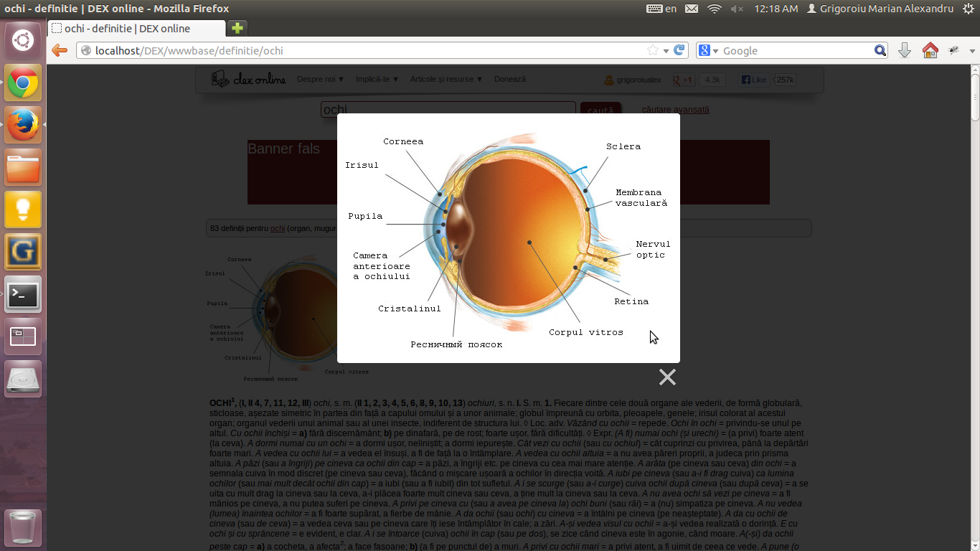This screenshot has width=980, height=551.
Task: Open a new Firefox tab
Action: (237, 29)
